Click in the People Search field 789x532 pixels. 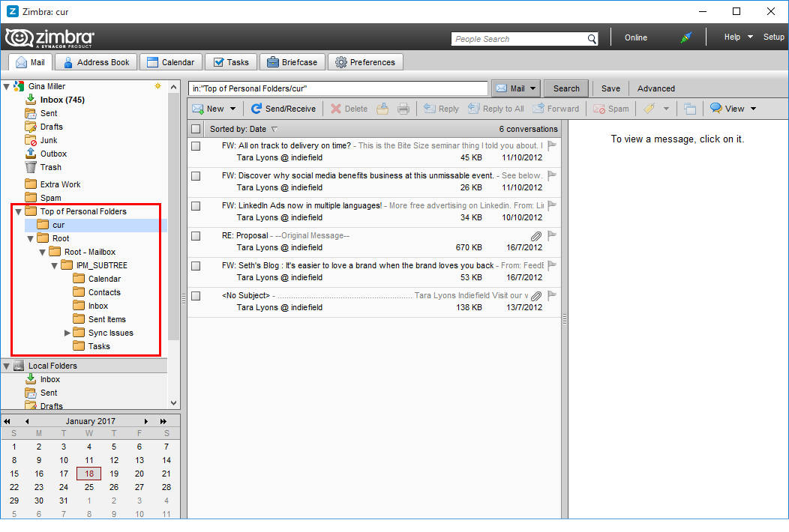pos(519,39)
